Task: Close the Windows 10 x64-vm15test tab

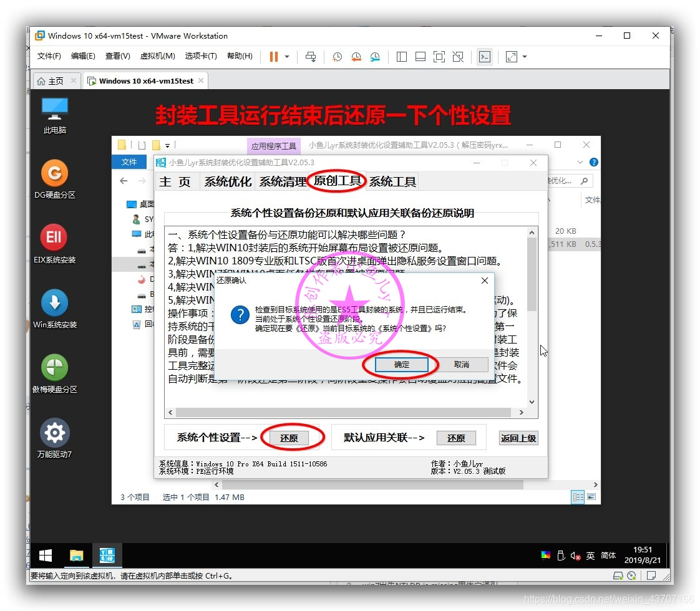Action: (201, 80)
